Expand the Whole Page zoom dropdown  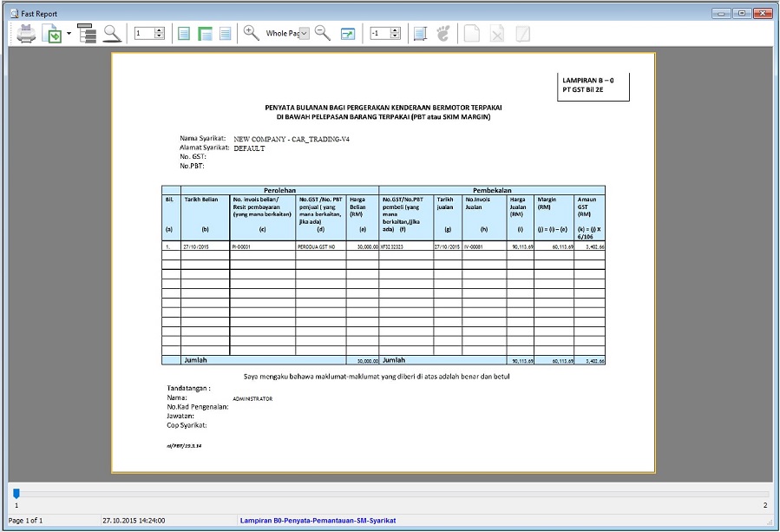304,34
